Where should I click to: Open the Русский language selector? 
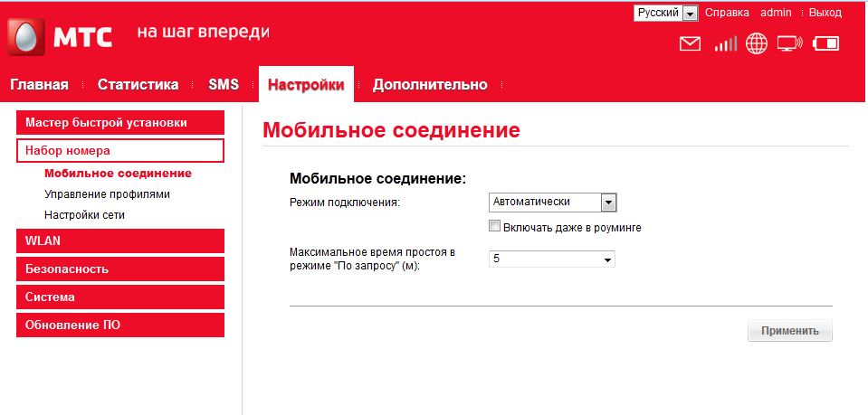[666, 13]
